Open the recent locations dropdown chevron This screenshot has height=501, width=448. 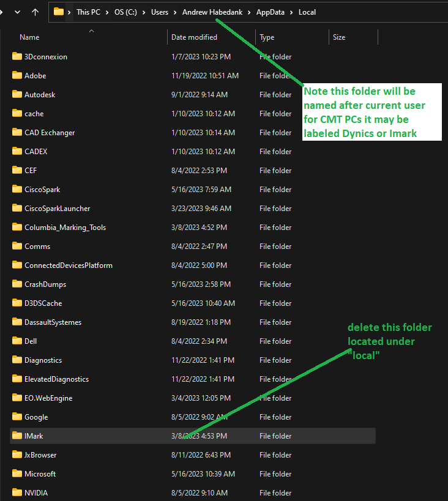pyautogui.click(x=18, y=12)
